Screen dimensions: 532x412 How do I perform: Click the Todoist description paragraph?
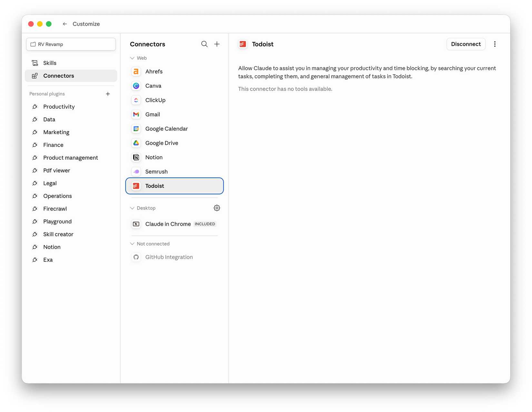[x=367, y=72]
